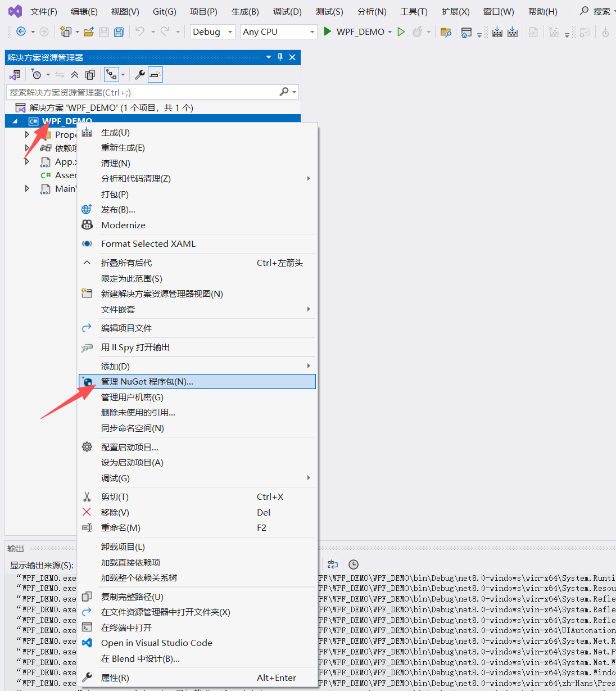The height and width of the screenshot is (691, 616).
Task: Click the properties wrench in Solution Explorer toolbar
Action: (140, 75)
